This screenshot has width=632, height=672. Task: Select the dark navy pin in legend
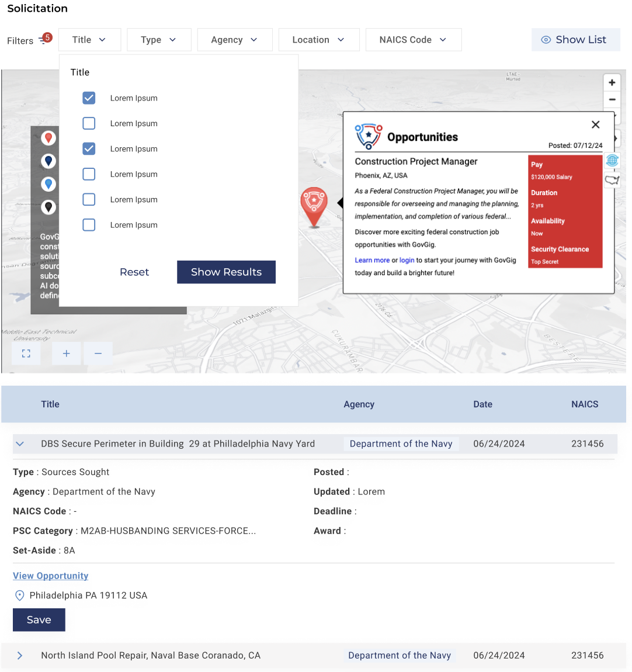(x=48, y=161)
